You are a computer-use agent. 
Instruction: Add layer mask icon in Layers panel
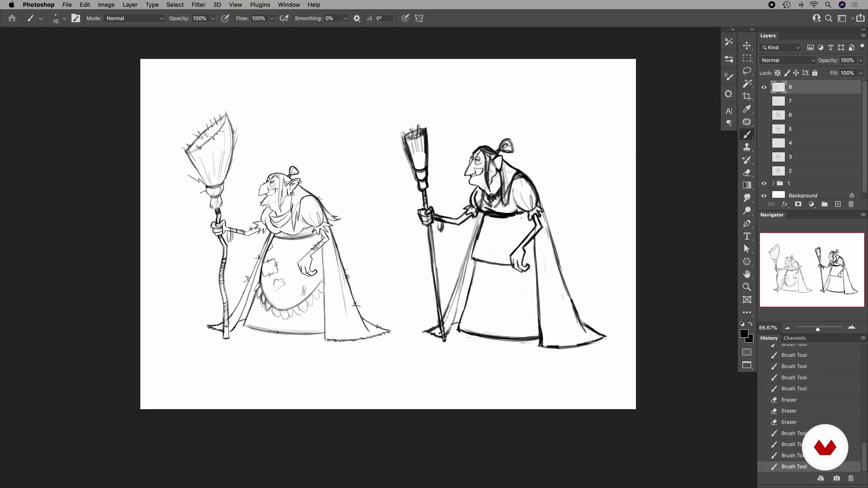(798, 204)
